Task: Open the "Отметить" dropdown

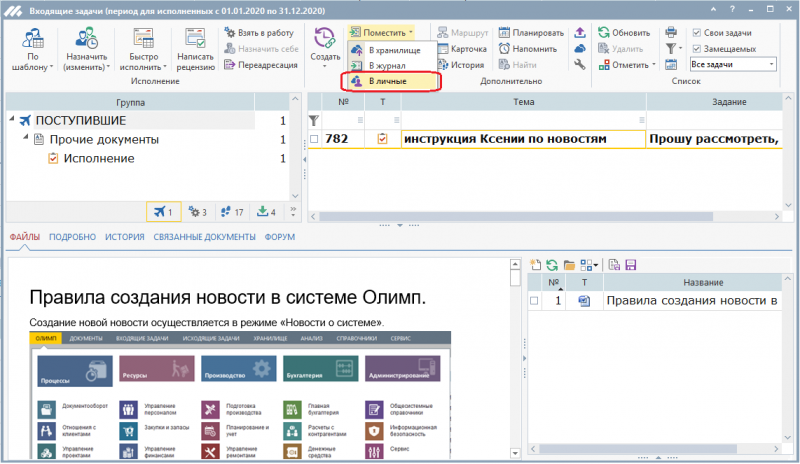Action: pyautogui.click(x=627, y=65)
